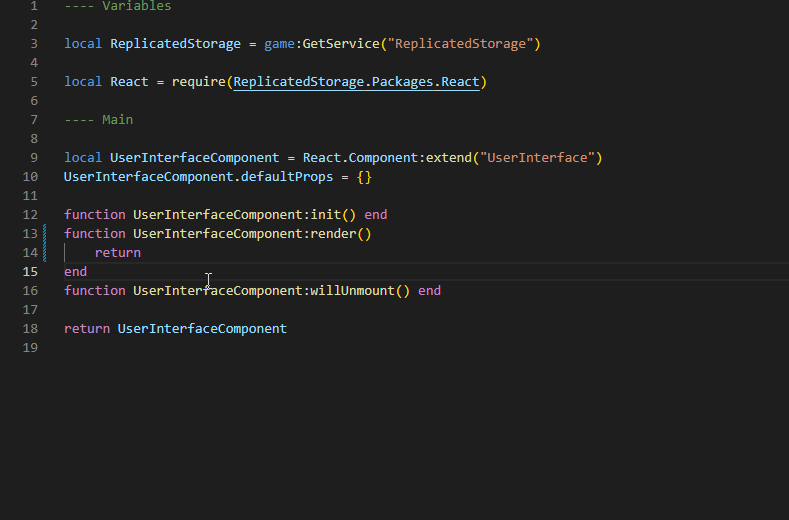
Task: Click the defaultProps property on line 10
Action: [287, 177]
